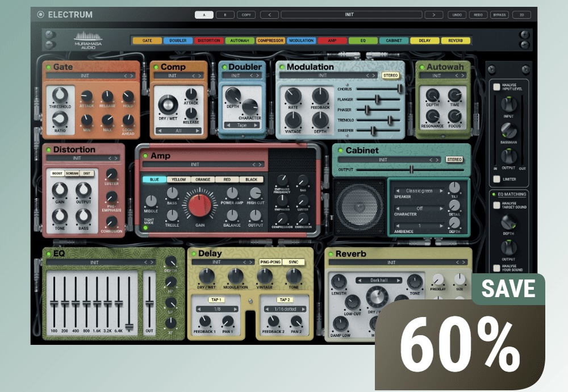Click the EQ HP knob
This screenshot has height=392, width=568.
170,282
